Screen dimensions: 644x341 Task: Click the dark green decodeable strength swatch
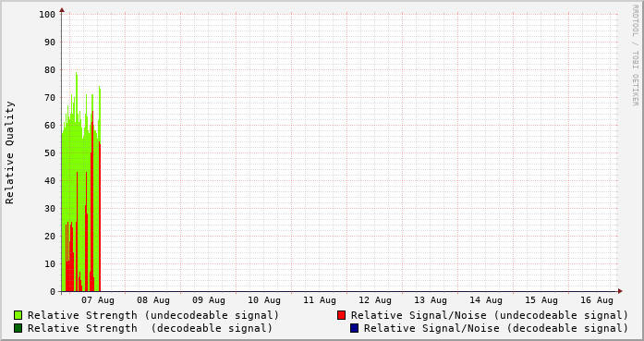click(x=18, y=328)
